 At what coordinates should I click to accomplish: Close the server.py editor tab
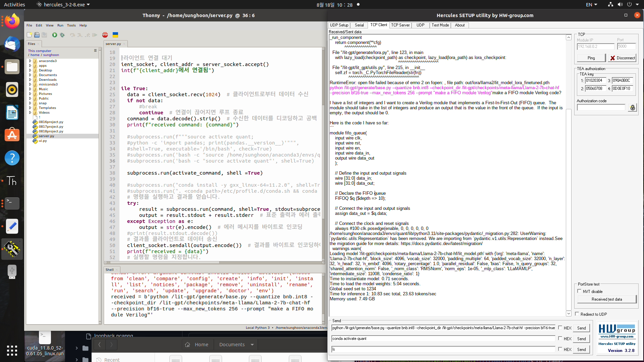[x=124, y=44]
